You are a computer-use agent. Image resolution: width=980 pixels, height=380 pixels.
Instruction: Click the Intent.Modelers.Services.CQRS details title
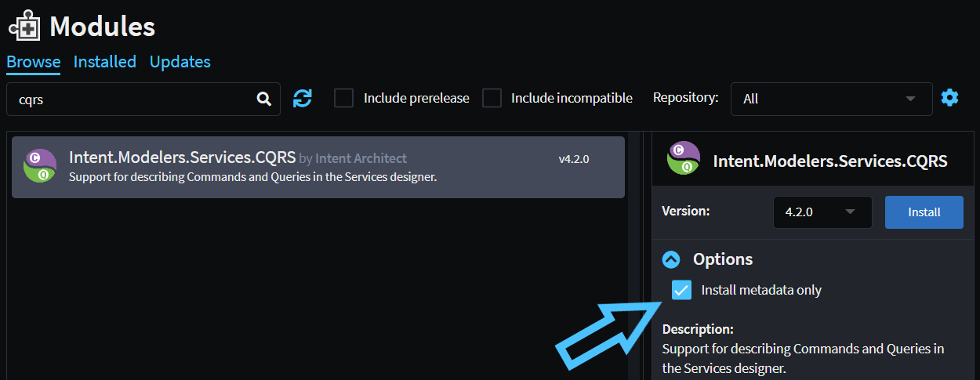click(x=830, y=161)
